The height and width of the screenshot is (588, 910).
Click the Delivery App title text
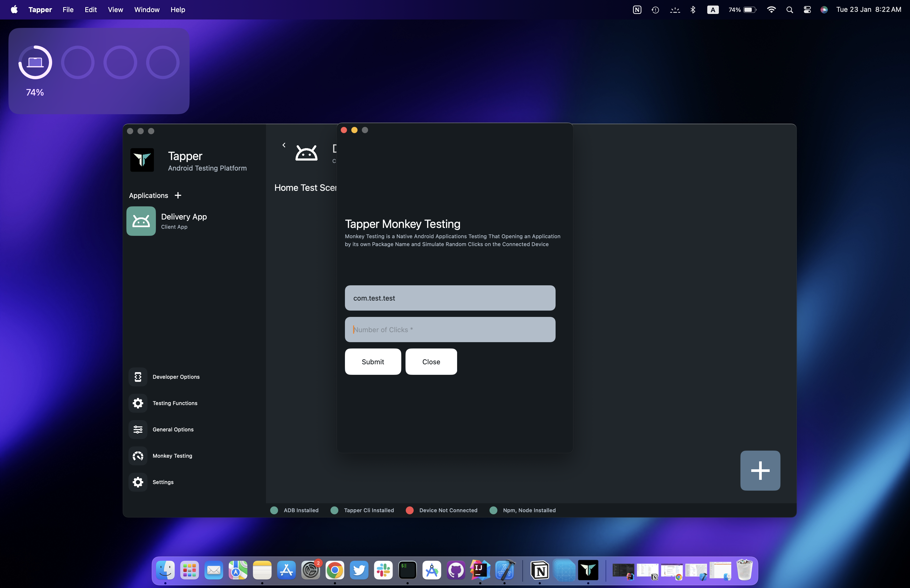pyautogui.click(x=184, y=217)
